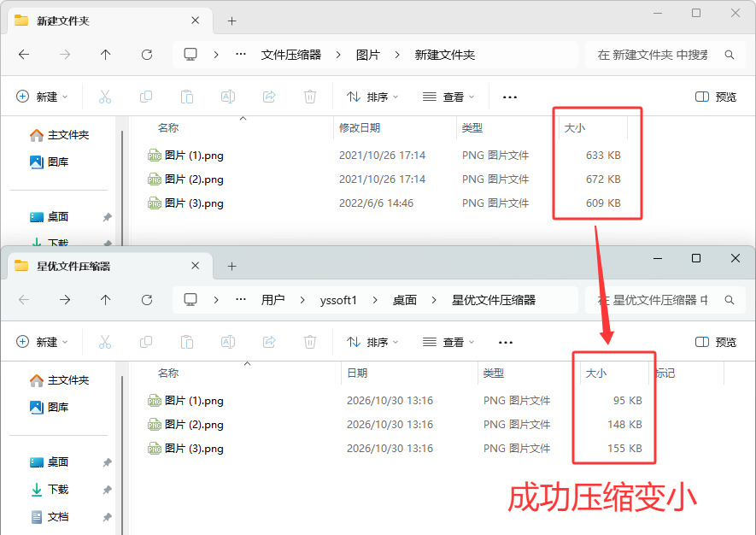Click the paste icon in the 新建文件夹 window

187,97
